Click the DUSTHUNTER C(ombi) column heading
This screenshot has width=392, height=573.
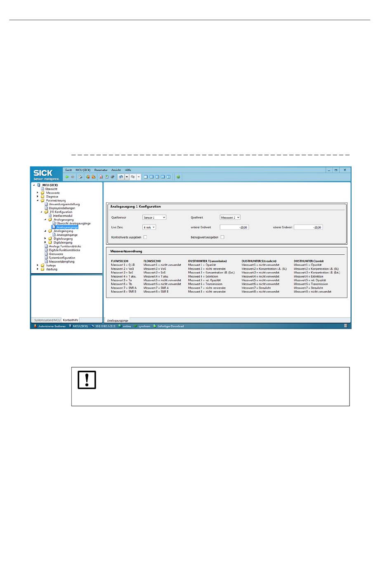(x=309, y=261)
